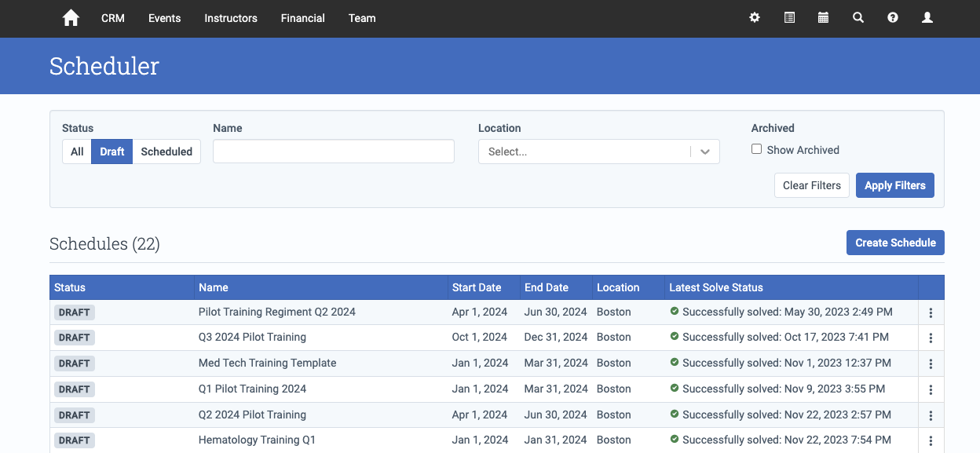
Task: Open the help question mark icon
Action: 893,17
